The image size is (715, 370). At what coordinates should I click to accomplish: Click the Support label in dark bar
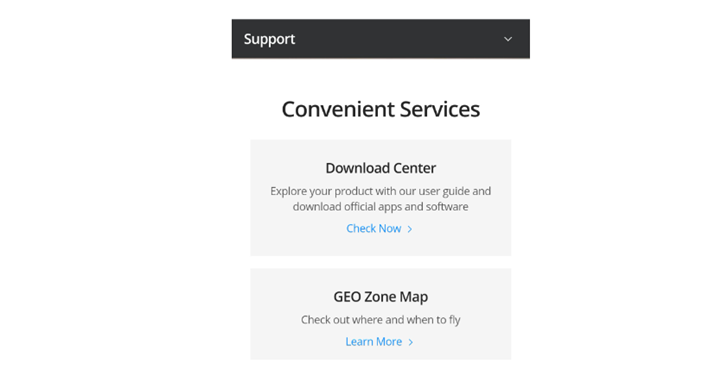point(269,39)
